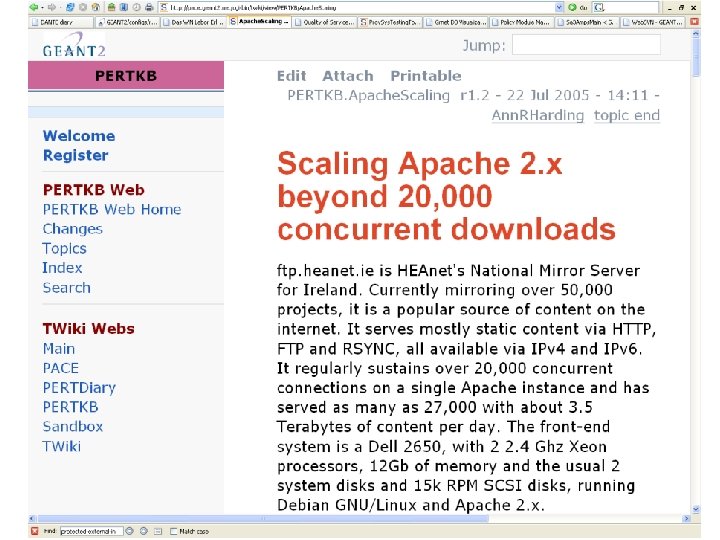Click the Find Next icon in find bar

coord(129,531)
